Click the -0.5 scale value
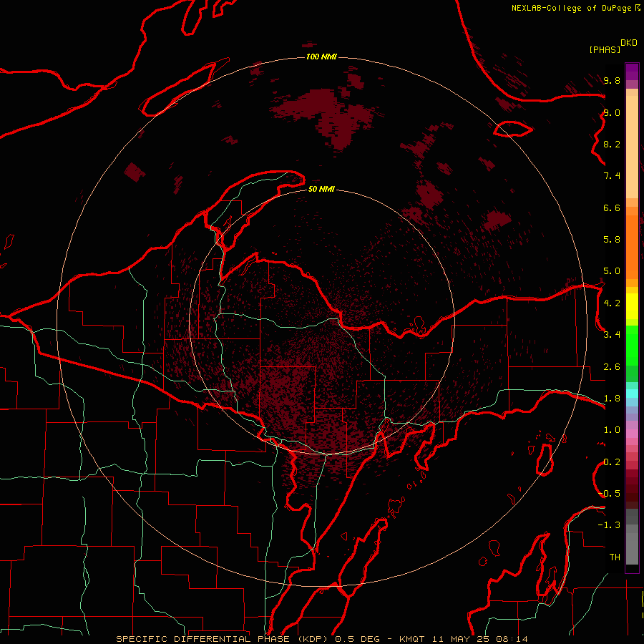 pos(609,494)
